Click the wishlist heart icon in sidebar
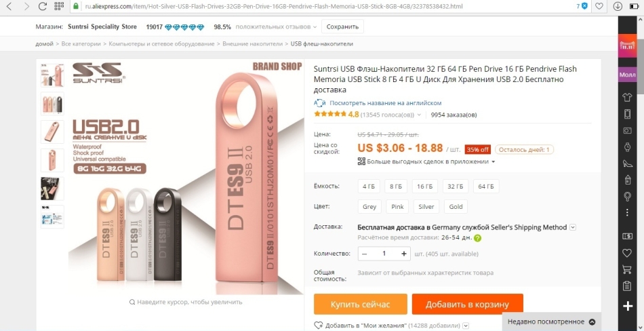Viewport: 644px width, 331px height. (627, 253)
